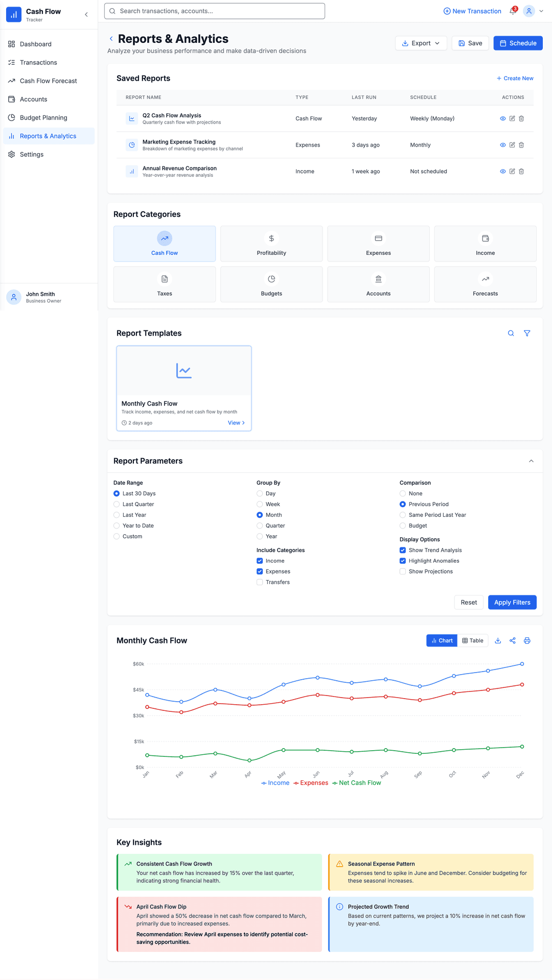This screenshot has width=552, height=980.
Task: Print the Monthly Cash Flow chart
Action: pos(527,641)
